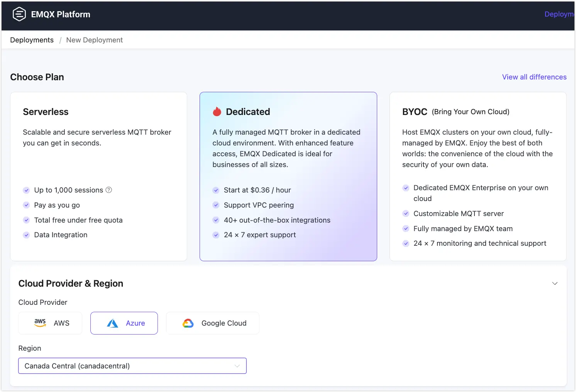
Task: Click the Azure logo icon
Action: pyautogui.click(x=112, y=323)
